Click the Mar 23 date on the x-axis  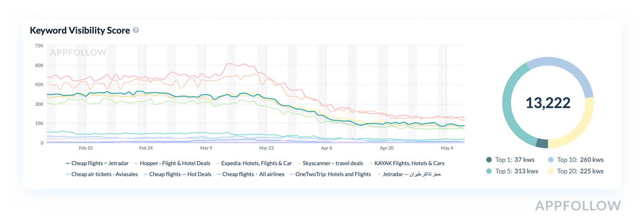click(x=266, y=148)
